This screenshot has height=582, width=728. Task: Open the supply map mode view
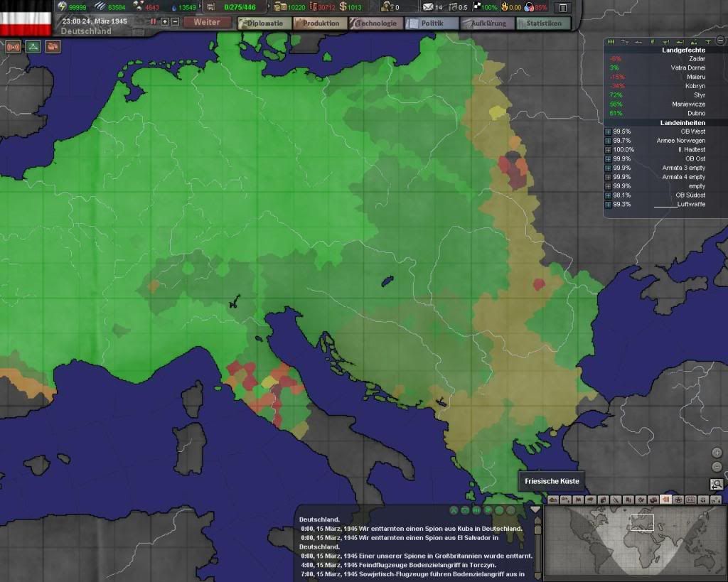click(x=653, y=499)
